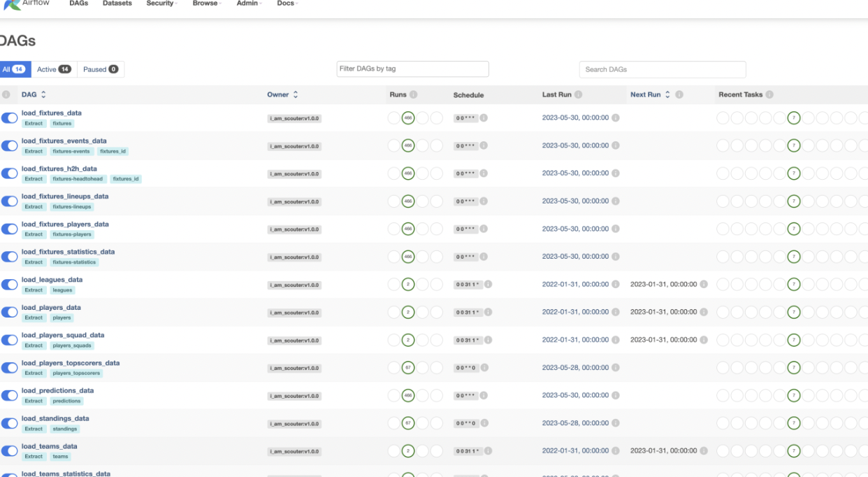Click the Extract tag under load_leagues_data
The image size is (868, 477).
[x=34, y=290]
